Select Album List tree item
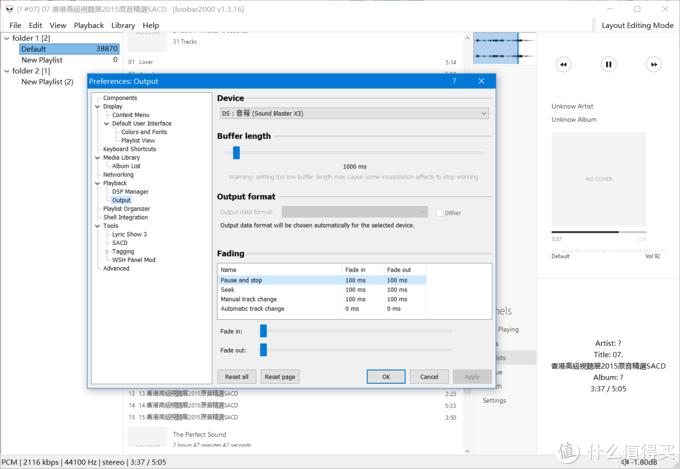 coord(126,166)
